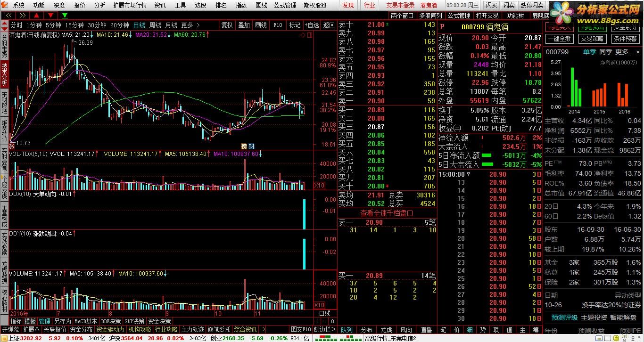Click the 闪买 quick buy button
644x342 pixels.
(492, 5)
